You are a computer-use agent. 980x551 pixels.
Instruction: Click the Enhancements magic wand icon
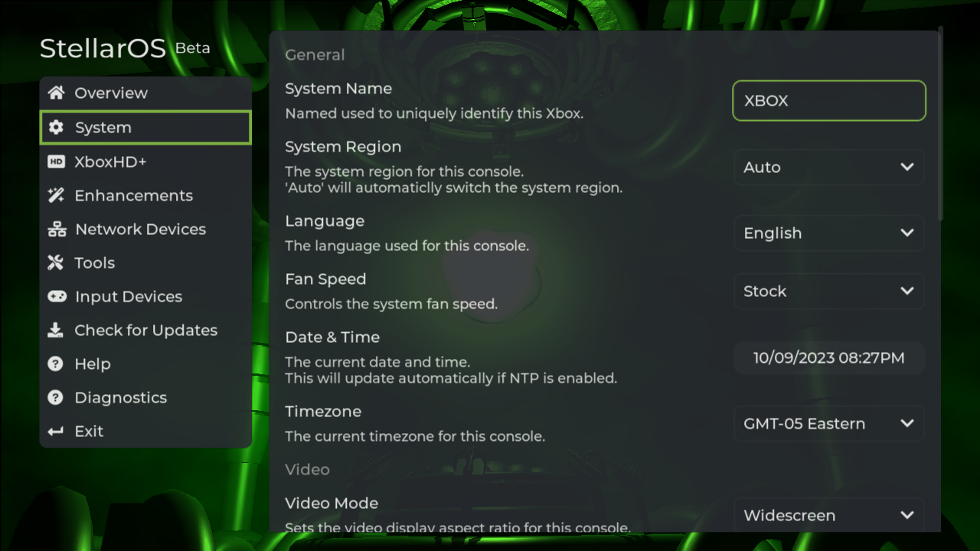point(56,195)
